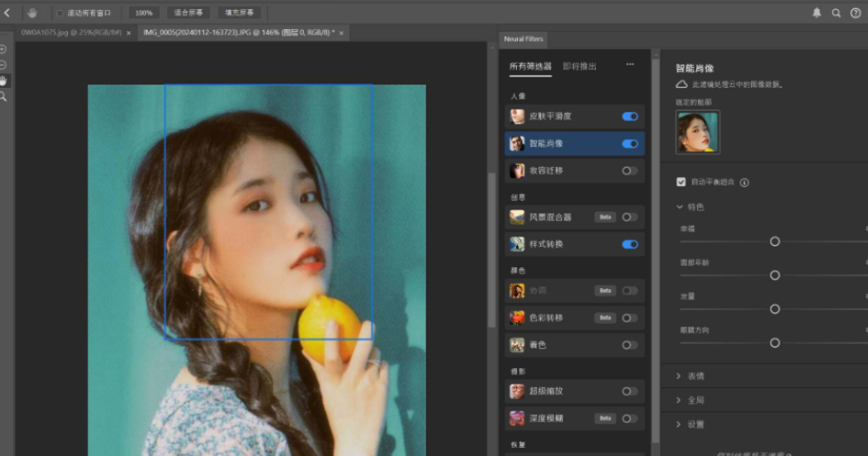Go back with the left arrow icon
Viewport: 868px width, 456px height.
[x=7, y=12]
